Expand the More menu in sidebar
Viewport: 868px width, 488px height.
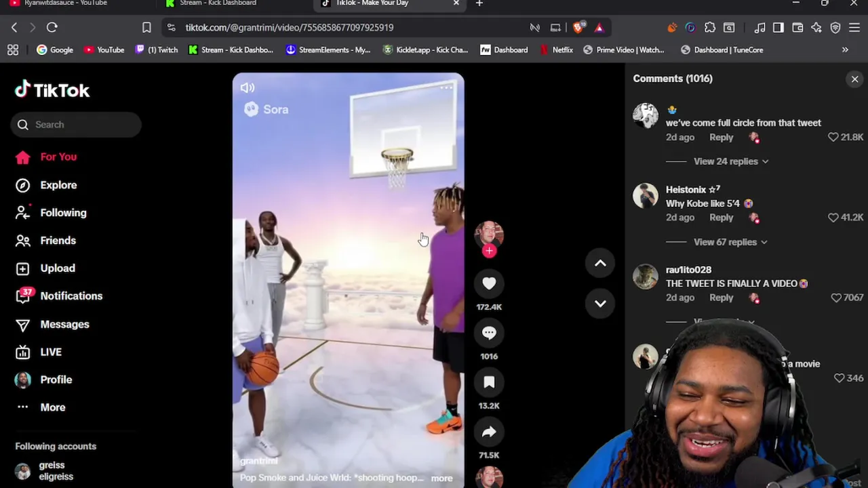41,407
